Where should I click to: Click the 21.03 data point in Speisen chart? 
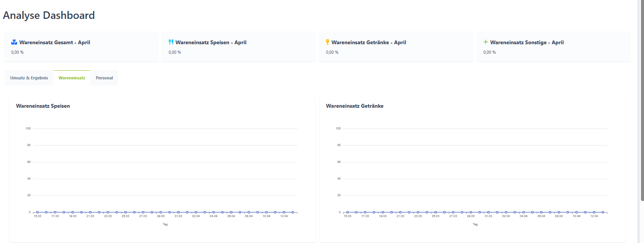[90, 212]
